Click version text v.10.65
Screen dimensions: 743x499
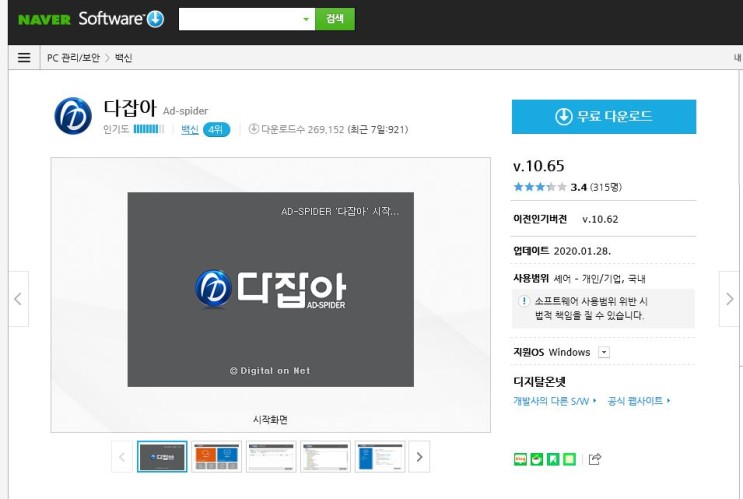[539, 166]
